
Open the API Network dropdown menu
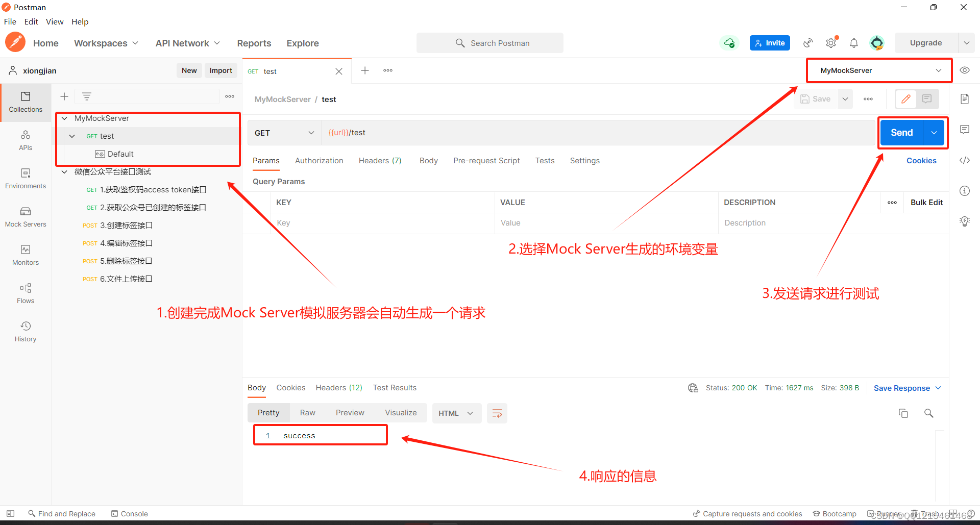[188, 43]
